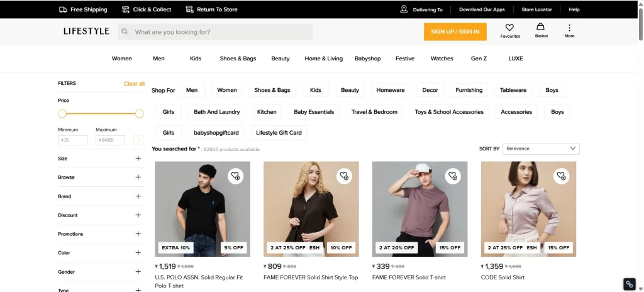Click the search box 'What are you looking for?'
This screenshot has width=644, height=292.
(x=215, y=31)
